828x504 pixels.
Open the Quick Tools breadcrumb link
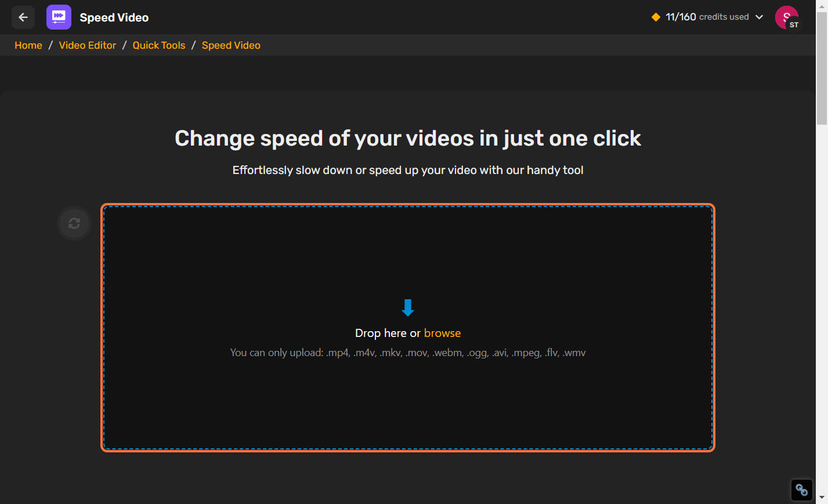pos(159,45)
